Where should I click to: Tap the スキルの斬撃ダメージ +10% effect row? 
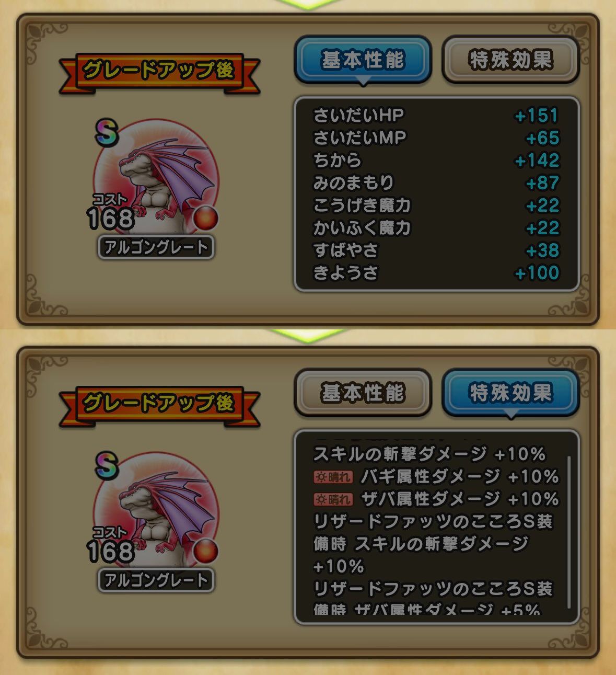pos(429,454)
